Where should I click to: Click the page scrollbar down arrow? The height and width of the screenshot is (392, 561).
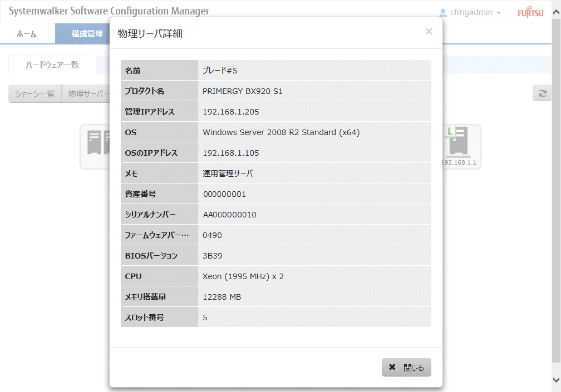[556, 380]
